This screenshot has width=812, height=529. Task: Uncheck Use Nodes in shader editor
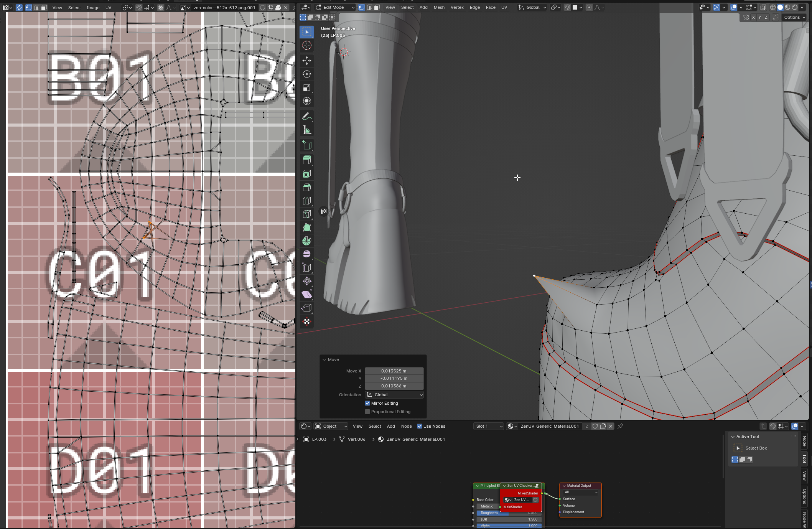[420, 426]
